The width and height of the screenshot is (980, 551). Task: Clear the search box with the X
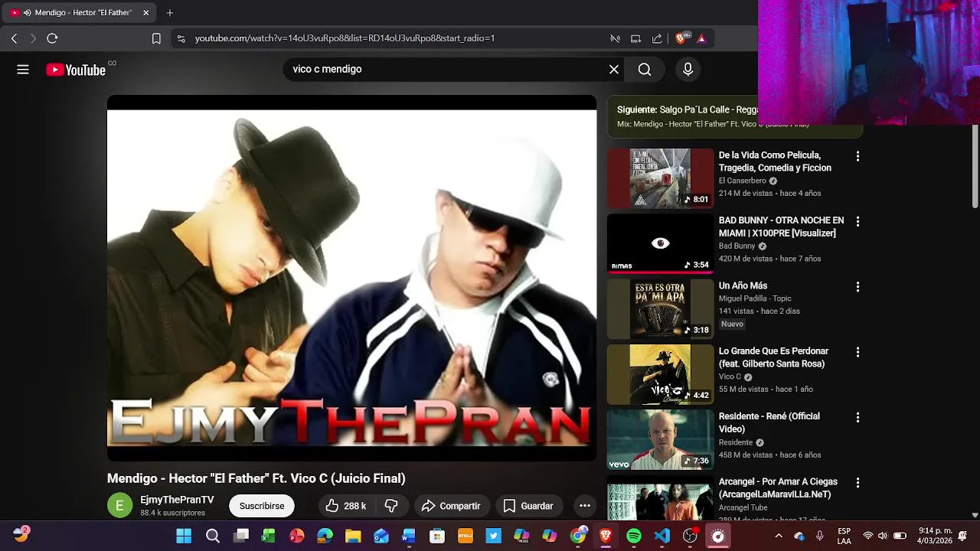(x=614, y=70)
